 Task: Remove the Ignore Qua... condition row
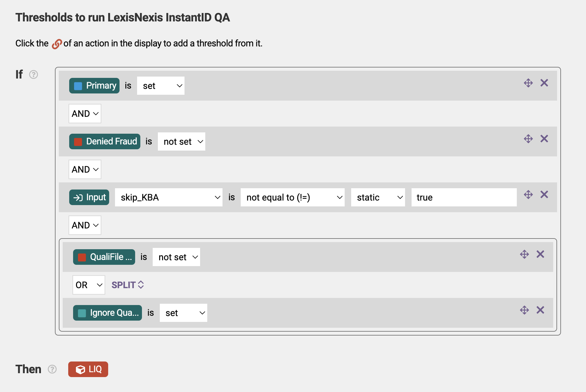click(540, 310)
